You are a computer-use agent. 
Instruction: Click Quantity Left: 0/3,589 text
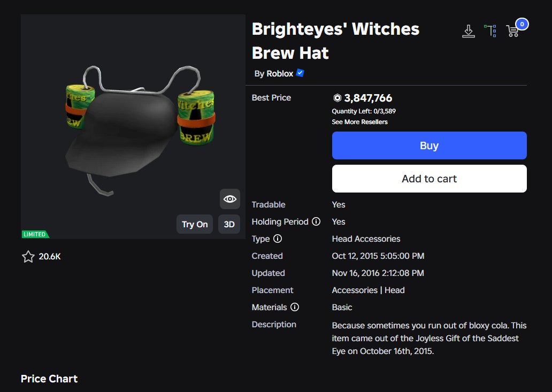364,111
